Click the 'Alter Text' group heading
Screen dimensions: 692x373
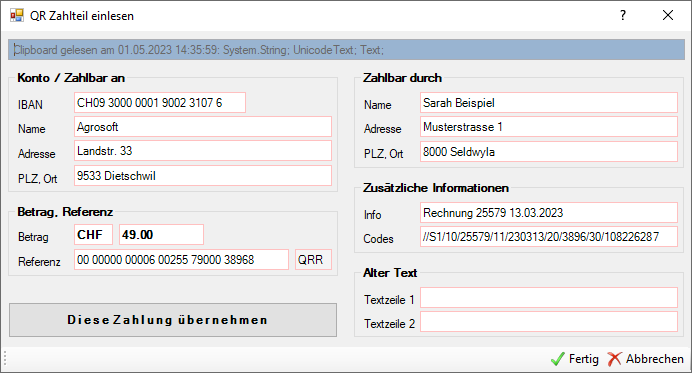click(390, 273)
